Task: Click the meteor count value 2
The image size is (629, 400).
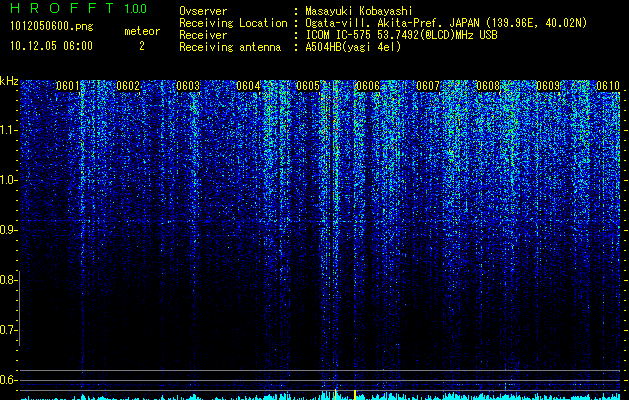Action: point(142,46)
